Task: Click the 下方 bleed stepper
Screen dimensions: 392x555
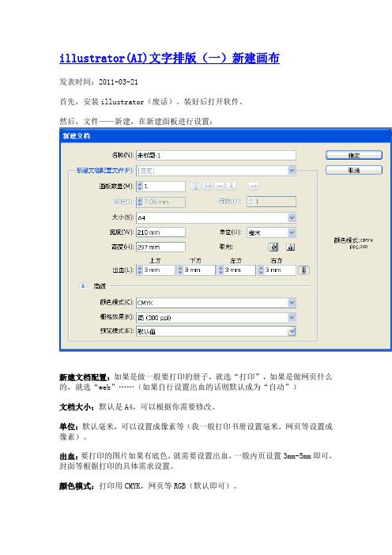Action: pos(180,270)
